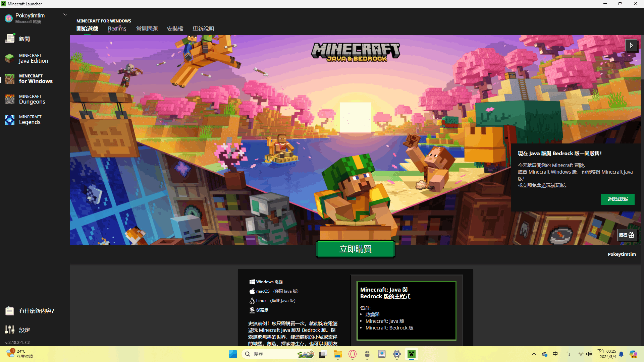Click the play arrow on the banner

pyautogui.click(x=631, y=45)
